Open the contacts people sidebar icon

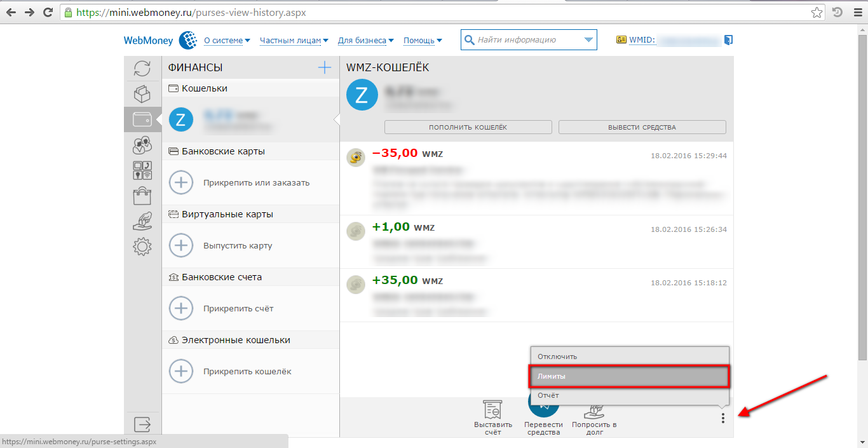click(x=142, y=145)
